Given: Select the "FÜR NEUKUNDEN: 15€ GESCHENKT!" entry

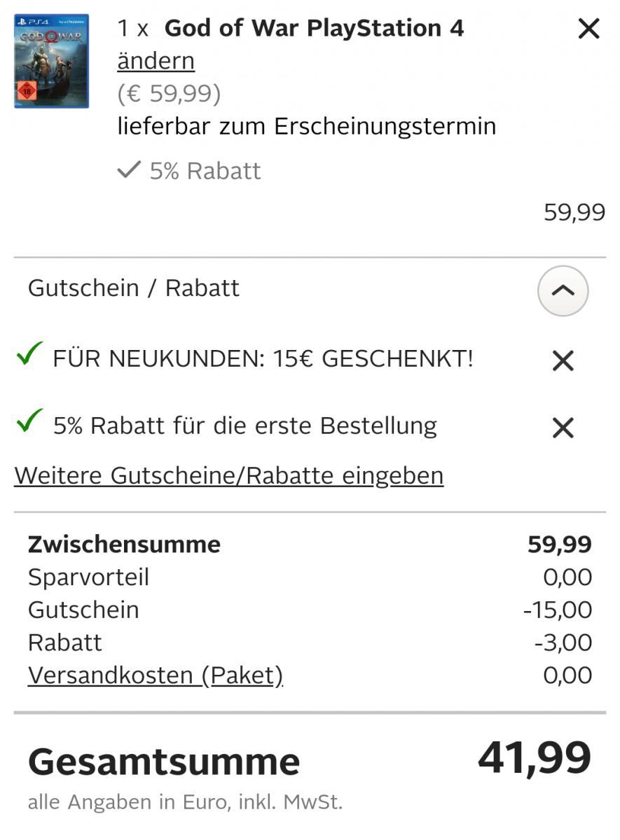Looking at the screenshot, I should point(263,359).
